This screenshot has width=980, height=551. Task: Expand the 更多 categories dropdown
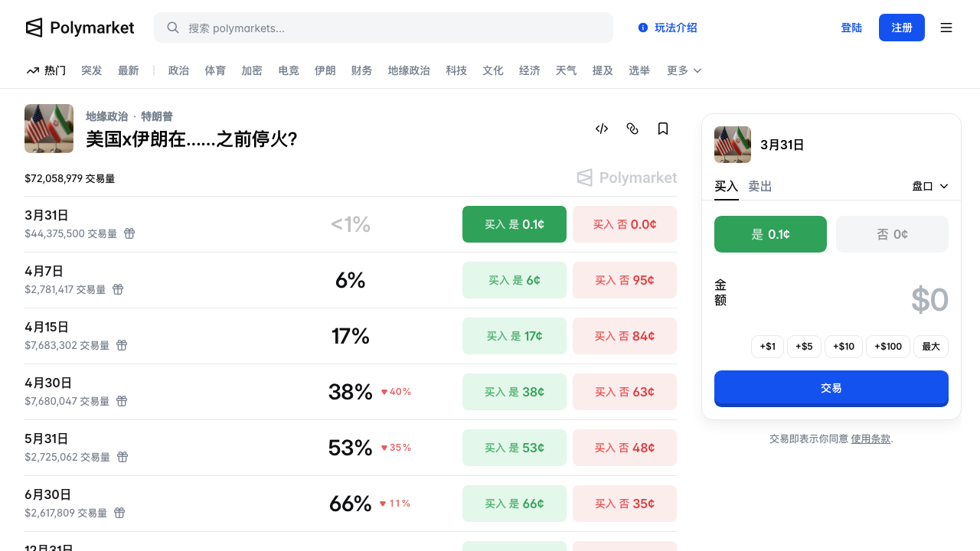tap(684, 70)
